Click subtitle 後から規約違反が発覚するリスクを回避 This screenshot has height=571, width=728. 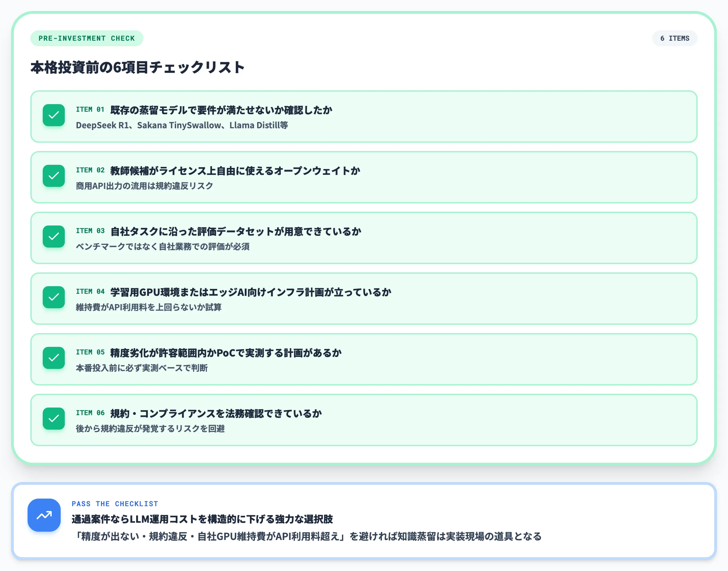[150, 429]
